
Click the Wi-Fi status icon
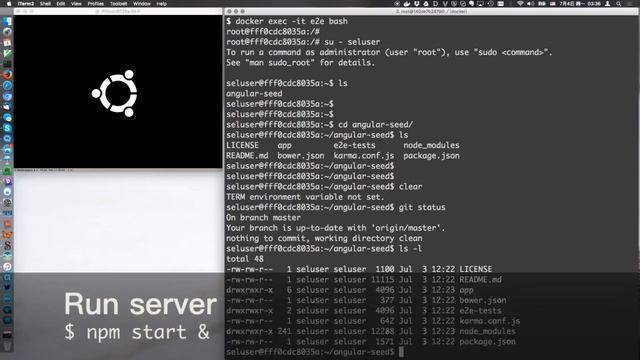(520, 4)
